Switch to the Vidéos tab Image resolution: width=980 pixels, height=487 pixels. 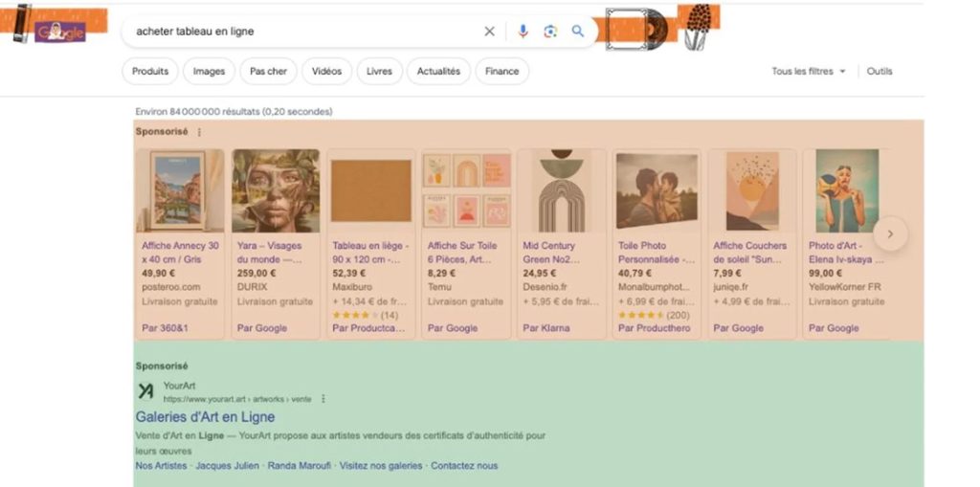(x=327, y=71)
